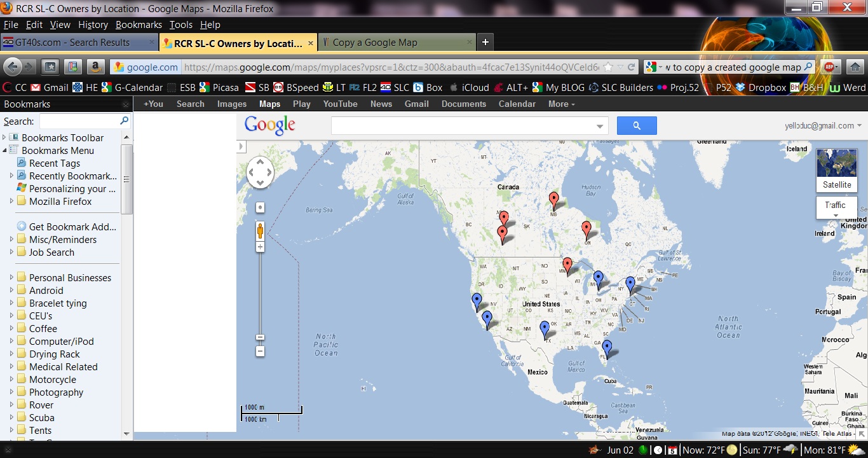Expand the Job Search folder
The height and width of the screenshot is (458, 868).
[12, 252]
